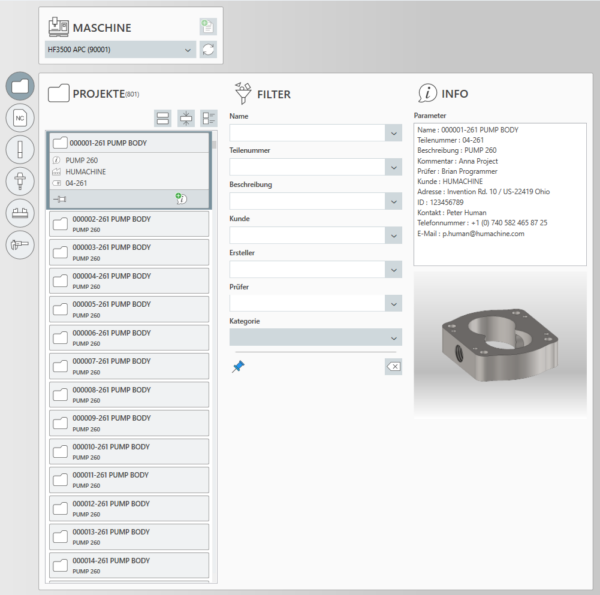This screenshot has height=595, width=600.
Task: Collapse project entries with the compress button
Action: tap(186, 118)
